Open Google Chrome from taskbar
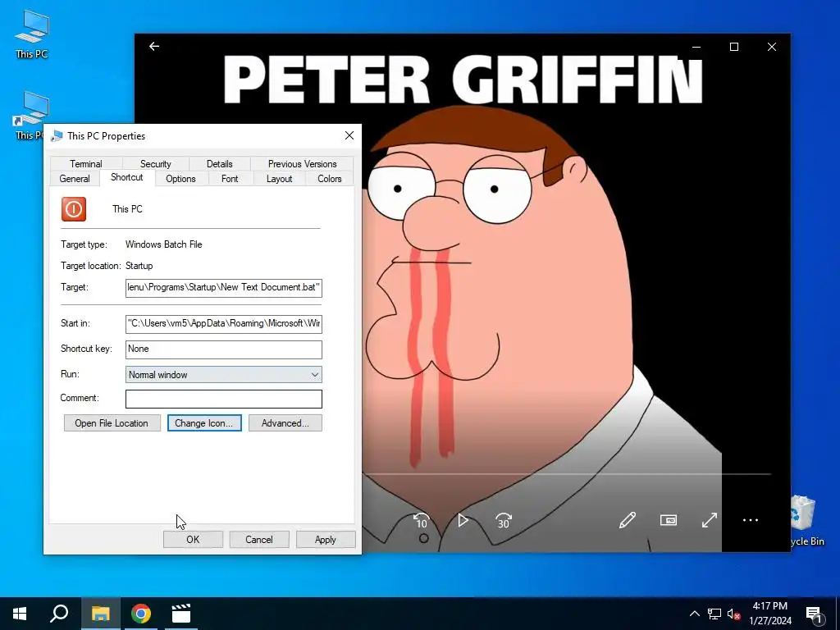The width and height of the screenshot is (840, 630). tap(141, 614)
